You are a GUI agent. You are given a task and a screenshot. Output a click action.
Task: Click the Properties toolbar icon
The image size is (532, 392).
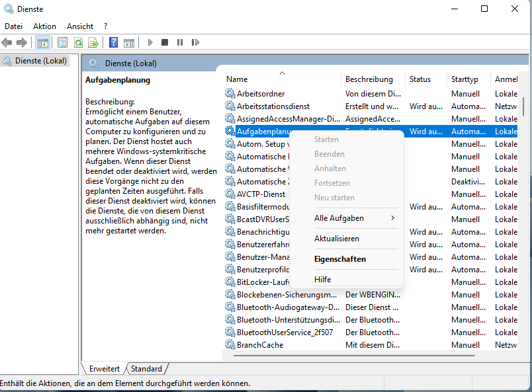click(x=63, y=42)
